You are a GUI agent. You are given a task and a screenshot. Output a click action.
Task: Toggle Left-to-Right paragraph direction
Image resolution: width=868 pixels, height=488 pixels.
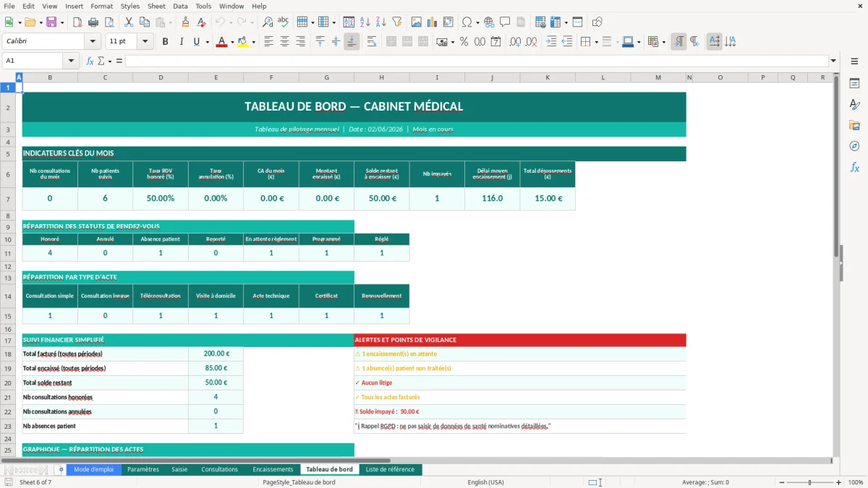pyautogui.click(x=678, y=42)
